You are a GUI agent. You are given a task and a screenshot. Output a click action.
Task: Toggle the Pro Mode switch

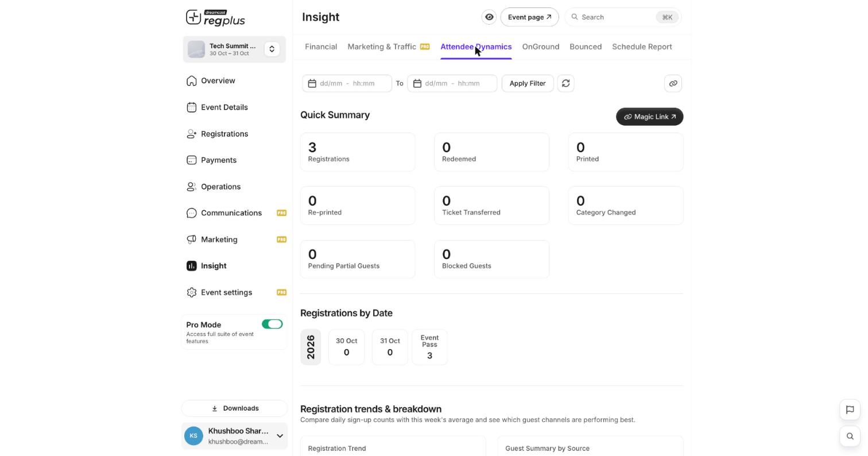pyautogui.click(x=272, y=324)
